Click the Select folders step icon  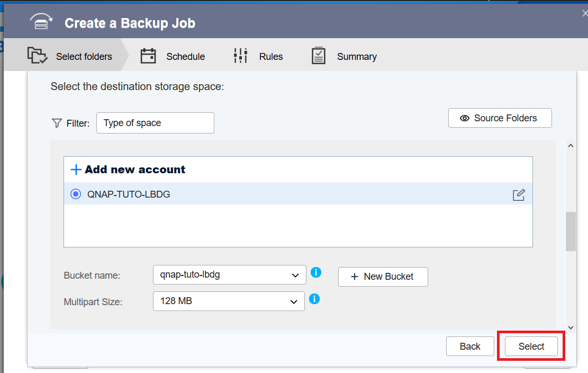coord(37,56)
